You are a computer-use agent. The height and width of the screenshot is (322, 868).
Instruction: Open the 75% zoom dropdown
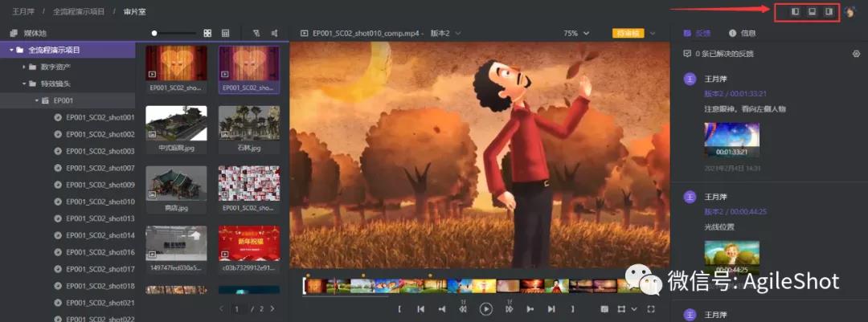576,33
